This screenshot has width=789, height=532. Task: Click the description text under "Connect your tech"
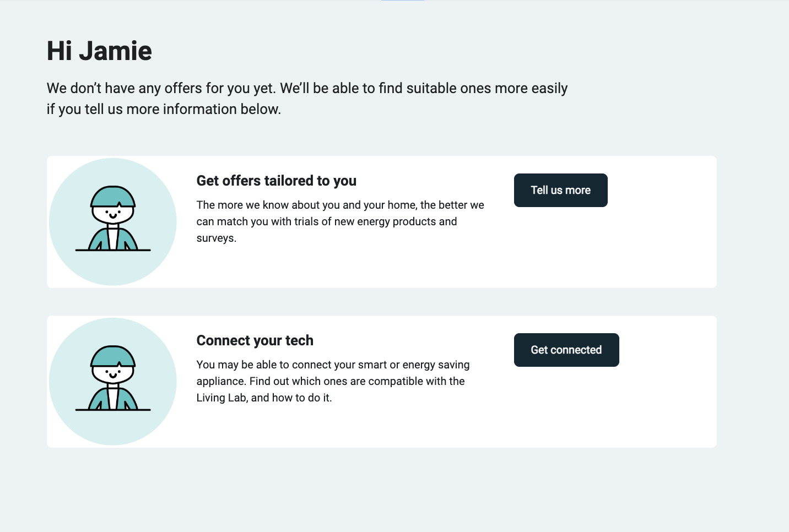pos(333,381)
